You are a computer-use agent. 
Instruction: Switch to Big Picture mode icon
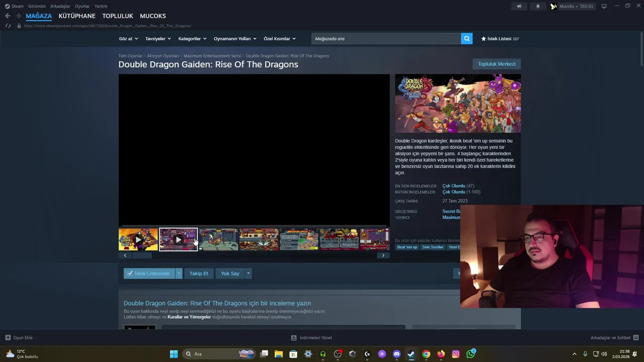pos(604,6)
